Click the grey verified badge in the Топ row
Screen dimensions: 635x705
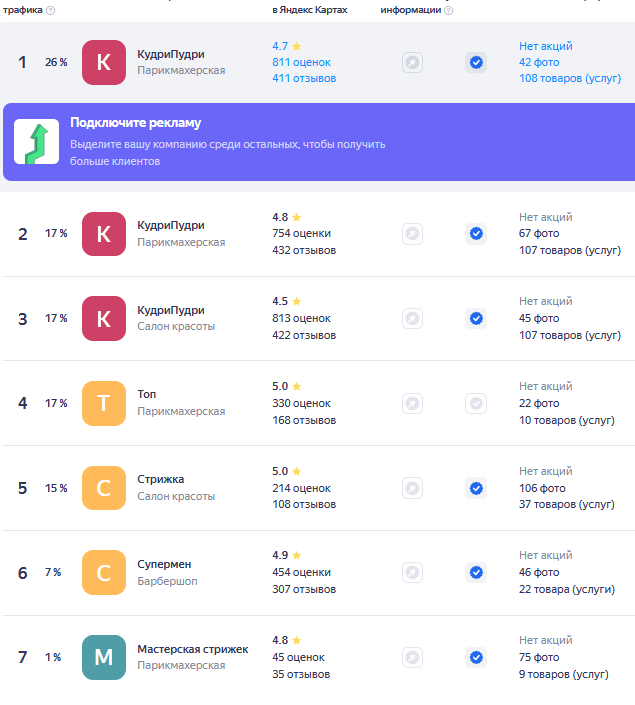pos(476,403)
